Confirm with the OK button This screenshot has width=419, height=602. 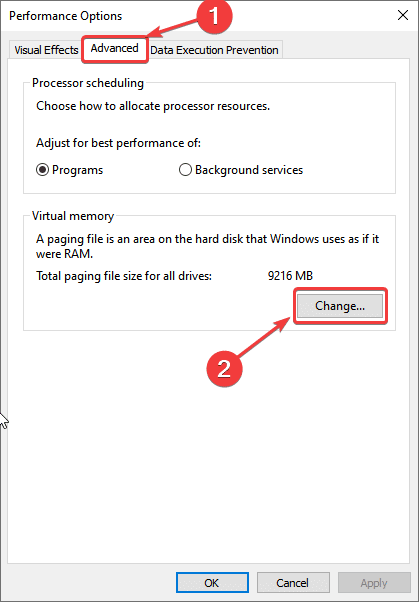click(x=212, y=583)
